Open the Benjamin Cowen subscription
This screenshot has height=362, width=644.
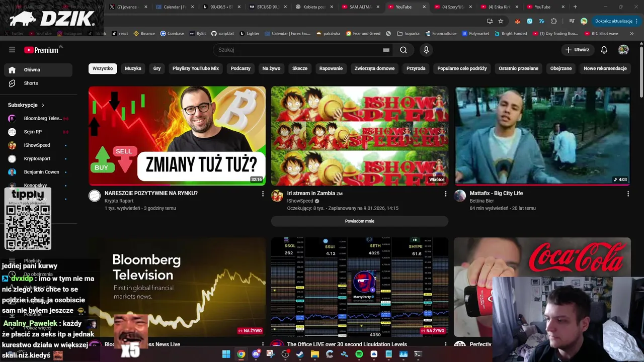click(38, 172)
